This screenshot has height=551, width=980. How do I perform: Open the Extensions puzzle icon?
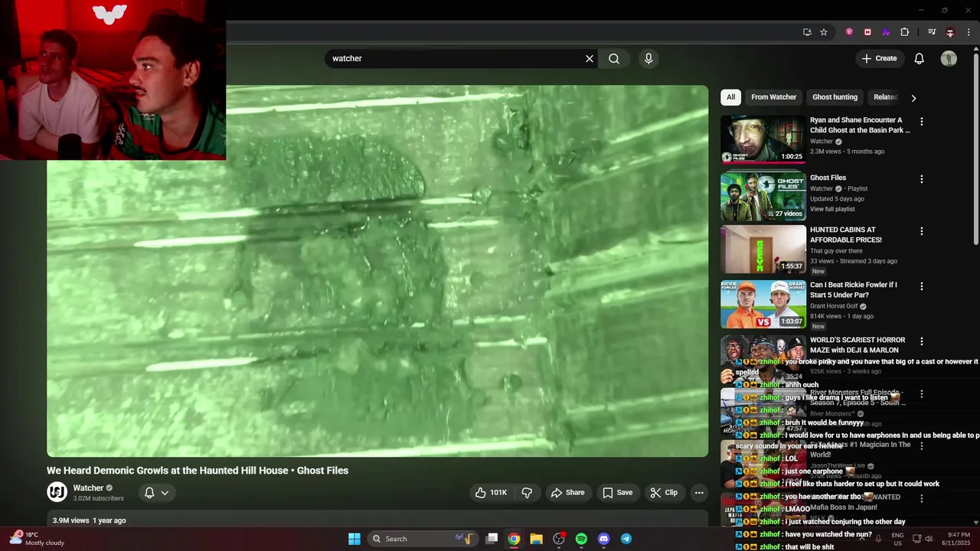[904, 32]
